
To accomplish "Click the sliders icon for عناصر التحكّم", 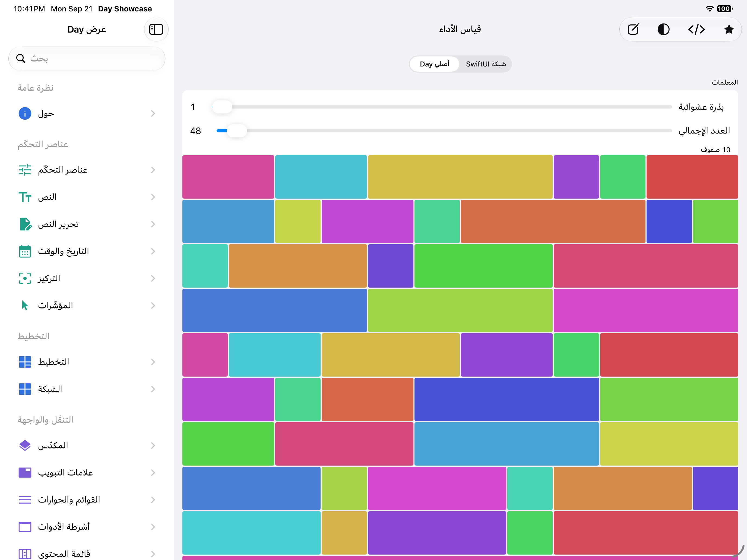I will pyautogui.click(x=25, y=170).
